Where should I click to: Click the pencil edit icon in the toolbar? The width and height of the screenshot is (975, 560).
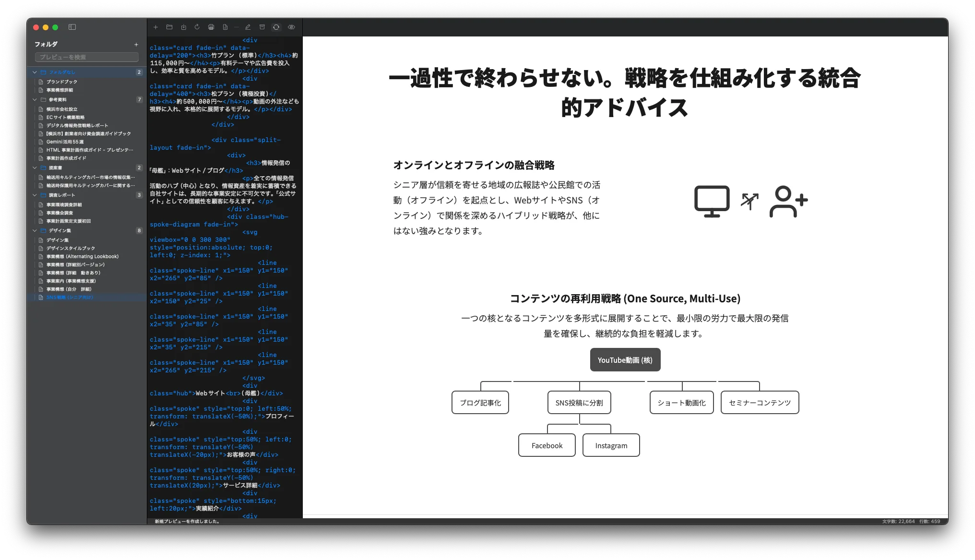(x=248, y=27)
